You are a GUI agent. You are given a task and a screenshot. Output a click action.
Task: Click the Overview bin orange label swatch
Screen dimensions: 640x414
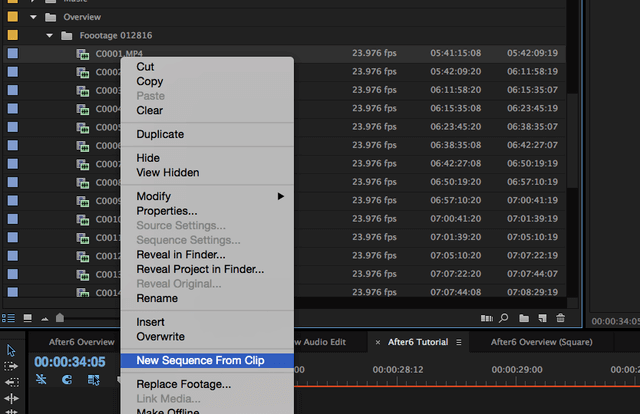click(x=13, y=17)
